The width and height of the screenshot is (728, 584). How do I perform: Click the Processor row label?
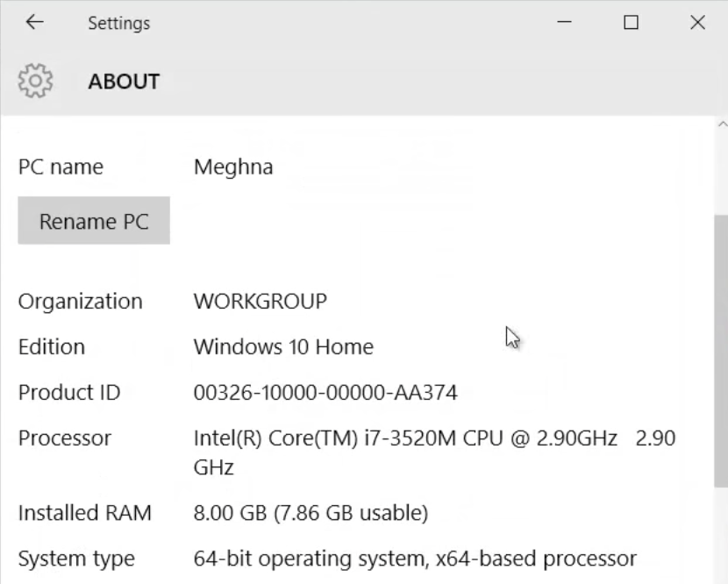coord(64,438)
